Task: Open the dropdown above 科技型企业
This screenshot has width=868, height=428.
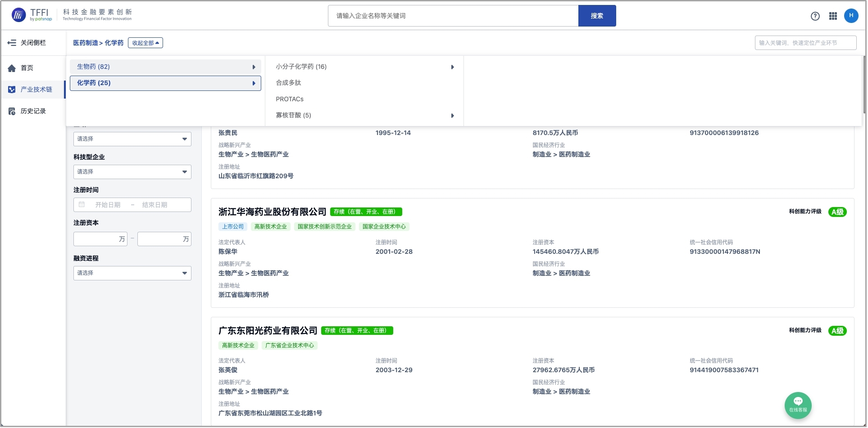Action: [x=132, y=139]
